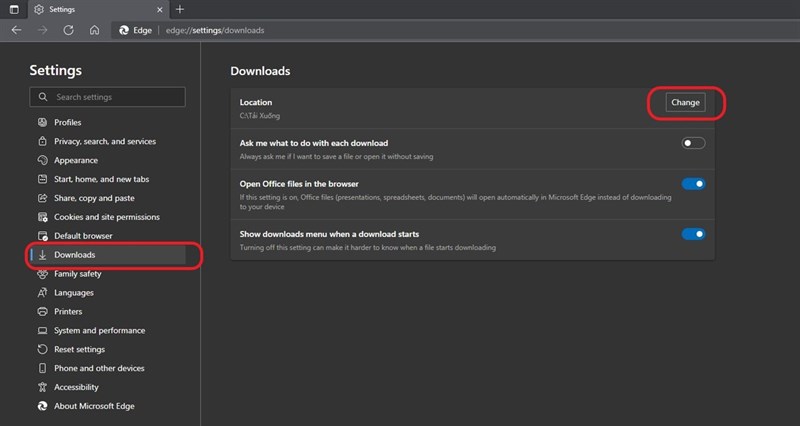The width and height of the screenshot is (800, 426).
Task: Open a new tab with the plus button
Action: point(180,9)
